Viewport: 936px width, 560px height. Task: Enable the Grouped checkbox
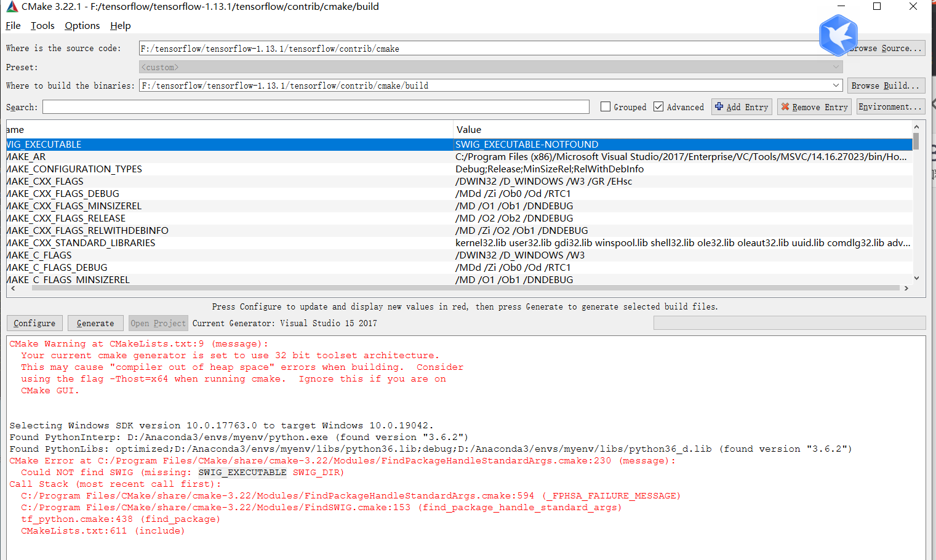click(605, 106)
